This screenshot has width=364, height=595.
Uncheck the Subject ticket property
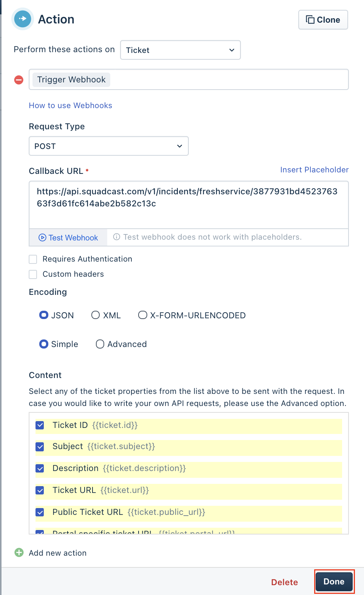click(40, 446)
